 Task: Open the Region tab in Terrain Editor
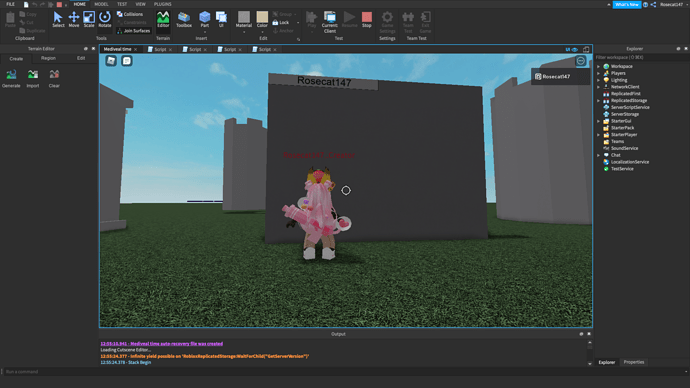(x=48, y=58)
